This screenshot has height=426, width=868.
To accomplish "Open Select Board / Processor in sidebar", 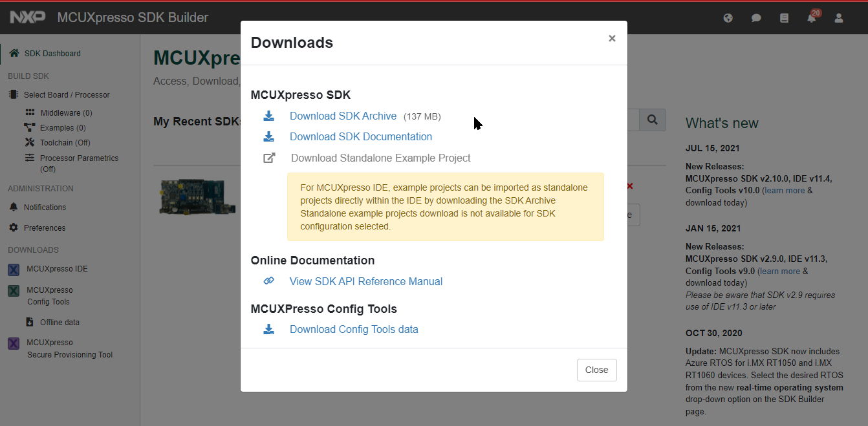I will click(67, 95).
